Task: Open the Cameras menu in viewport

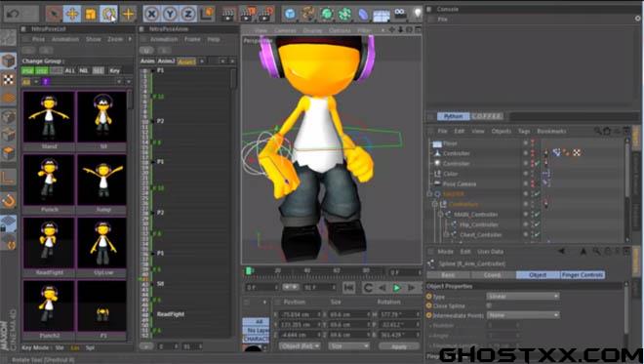Action: pos(285,30)
